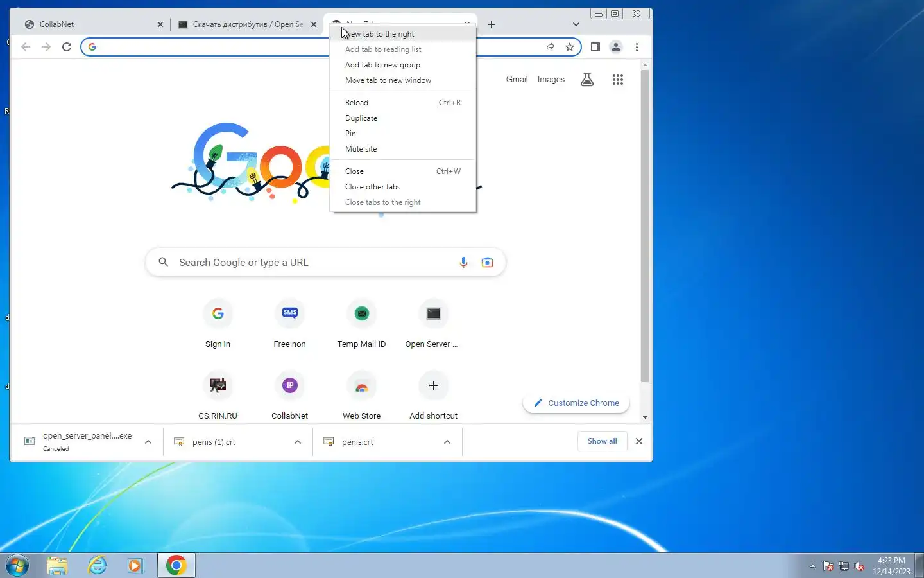924x578 pixels.
Task: Open the Images link
Action: (x=551, y=80)
